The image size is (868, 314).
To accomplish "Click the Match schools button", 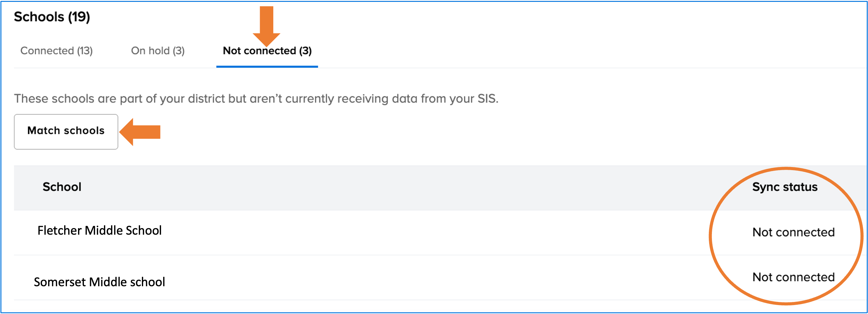I will pos(66,131).
